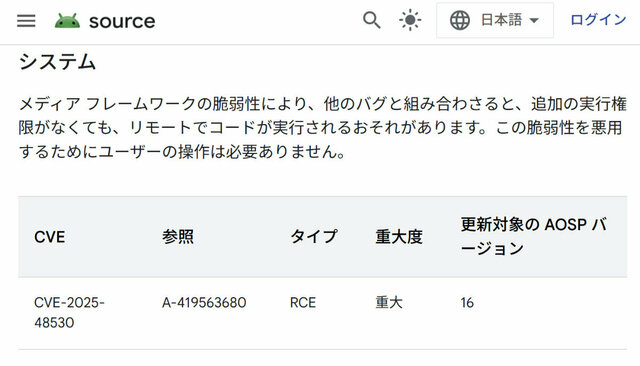This screenshot has height=366, width=640.
Task: Select the CVE-2025-48530 cell
Action: pos(69,313)
